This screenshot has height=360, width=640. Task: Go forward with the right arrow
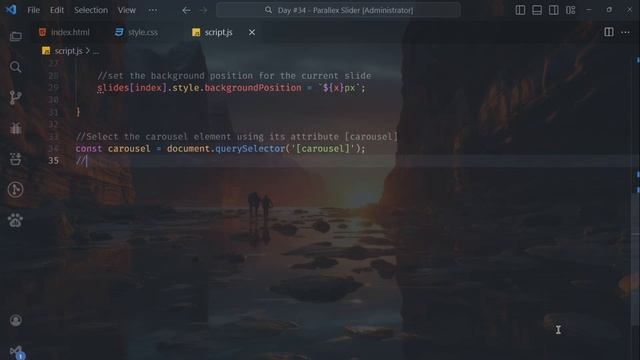204,10
